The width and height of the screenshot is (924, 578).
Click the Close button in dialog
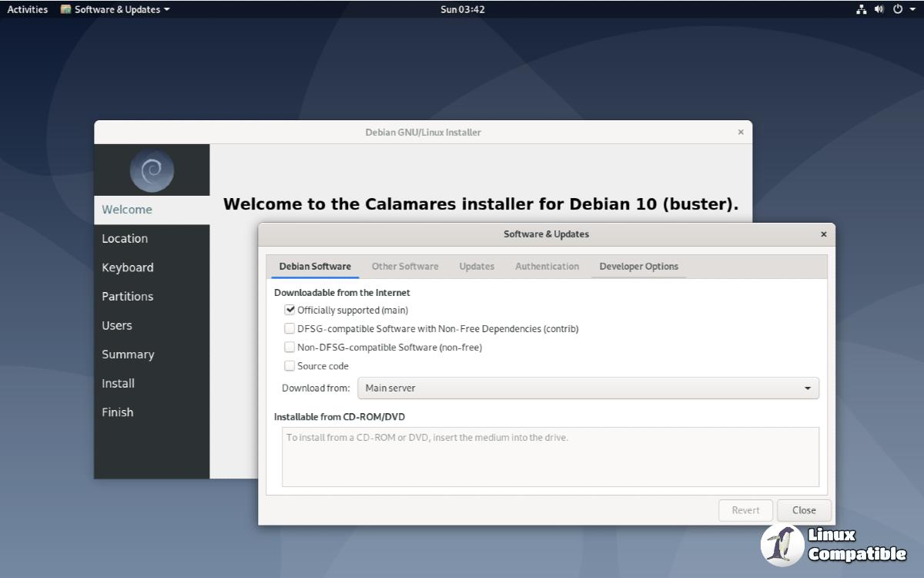pos(804,510)
